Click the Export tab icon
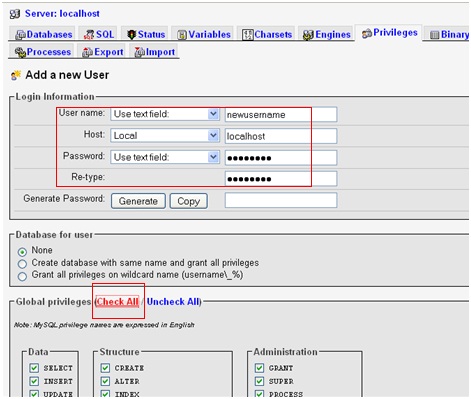The image size is (471, 399). (87, 52)
